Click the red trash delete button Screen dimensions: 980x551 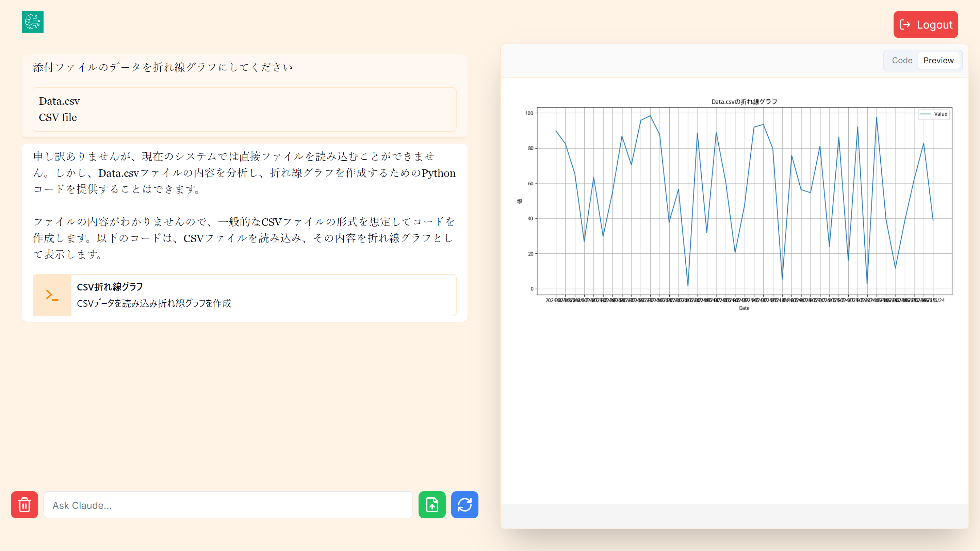coord(24,505)
